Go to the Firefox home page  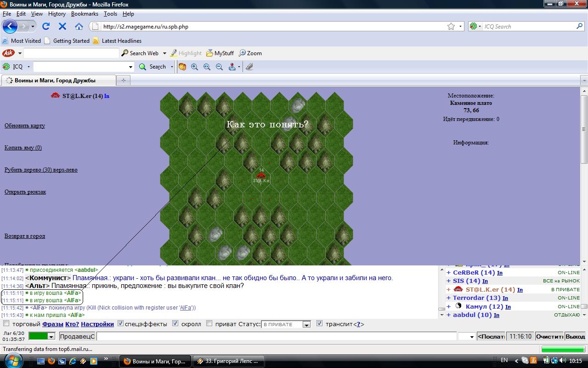pyautogui.click(x=79, y=26)
